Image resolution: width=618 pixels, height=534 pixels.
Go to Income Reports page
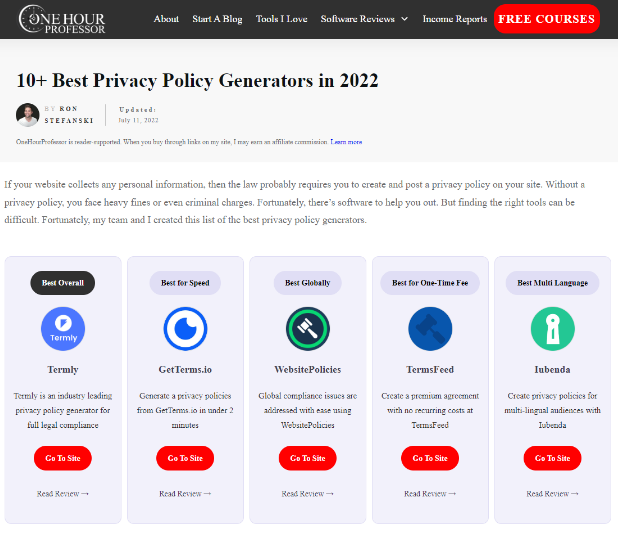tap(455, 19)
